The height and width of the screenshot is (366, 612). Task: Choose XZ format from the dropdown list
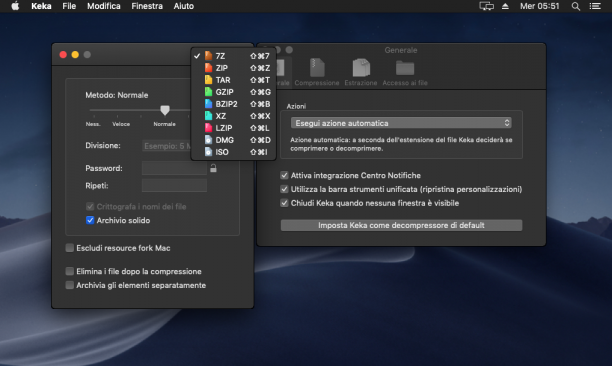pyautogui.click(x=233, y=116)
